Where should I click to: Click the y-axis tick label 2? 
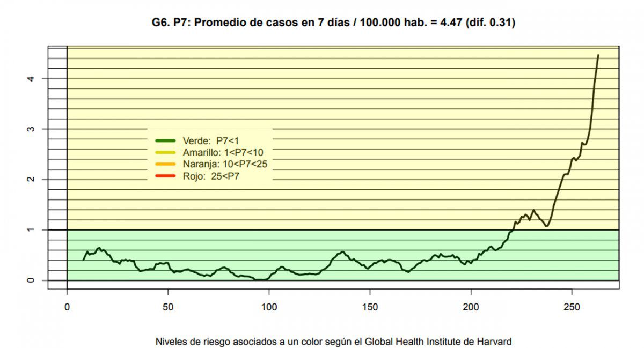(31, 179)
